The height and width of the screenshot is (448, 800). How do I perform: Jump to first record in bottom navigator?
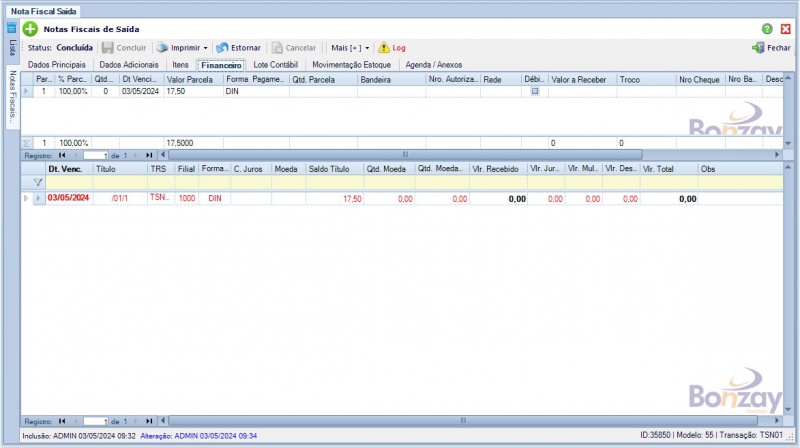tap(62, 422)
